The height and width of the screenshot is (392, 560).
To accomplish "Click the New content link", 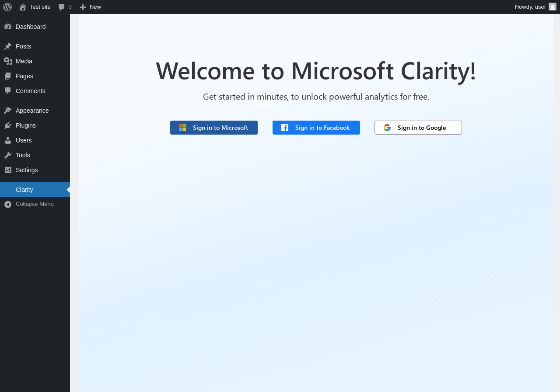I will click(91, 7).
